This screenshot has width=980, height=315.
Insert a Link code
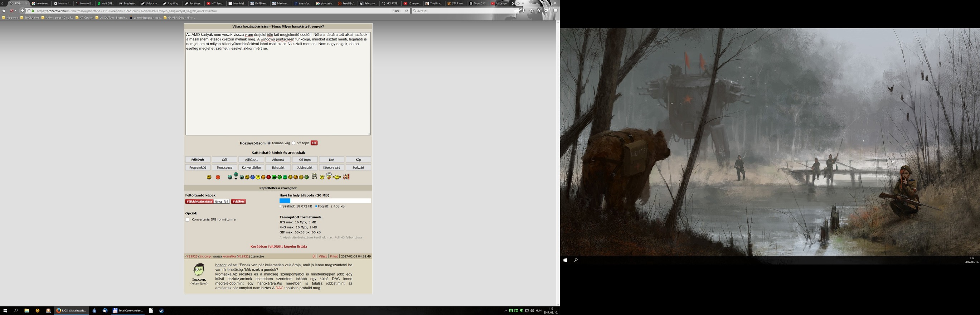[331, 160]
